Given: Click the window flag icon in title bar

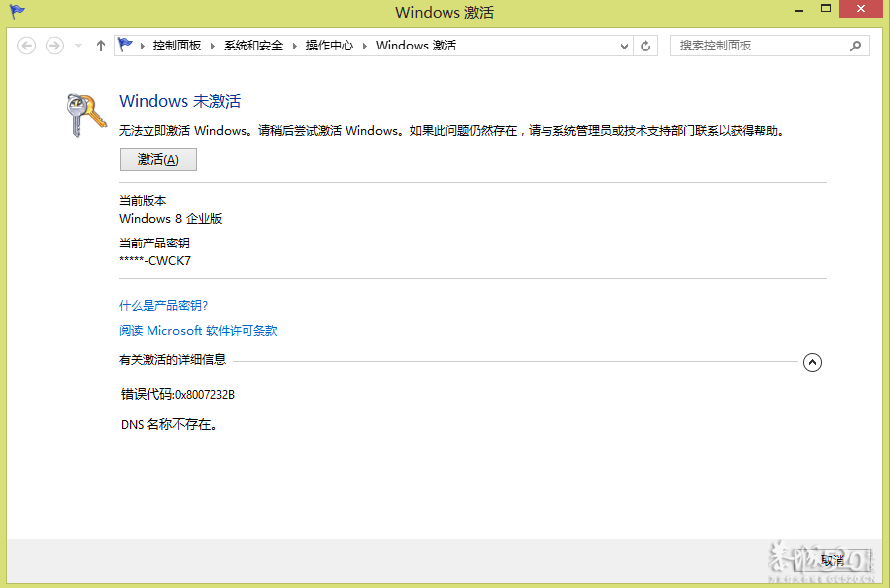Looking at the screenshot, I should (17, 11).
